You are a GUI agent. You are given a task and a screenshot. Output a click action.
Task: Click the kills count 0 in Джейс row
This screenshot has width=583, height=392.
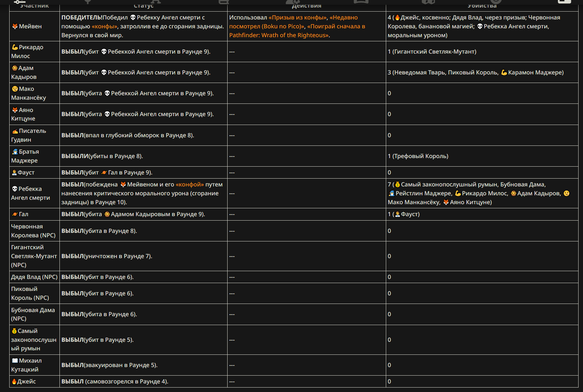pyautogui.click(x=389, y=381)
